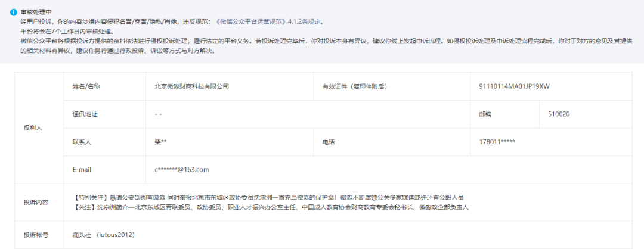The image size is (644, 249).
Task: Select postal code 510020
Action: tap(559, 114)
